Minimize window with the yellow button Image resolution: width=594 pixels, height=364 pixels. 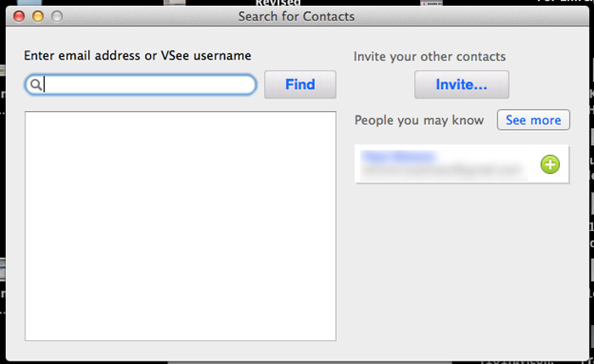[38, 16]
